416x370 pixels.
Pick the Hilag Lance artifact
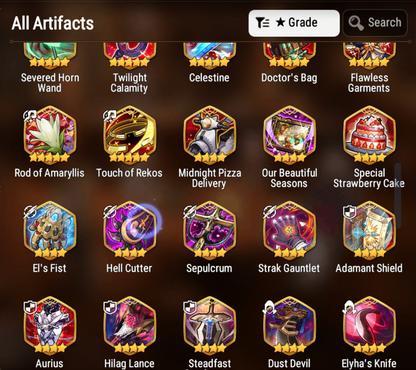129,325
